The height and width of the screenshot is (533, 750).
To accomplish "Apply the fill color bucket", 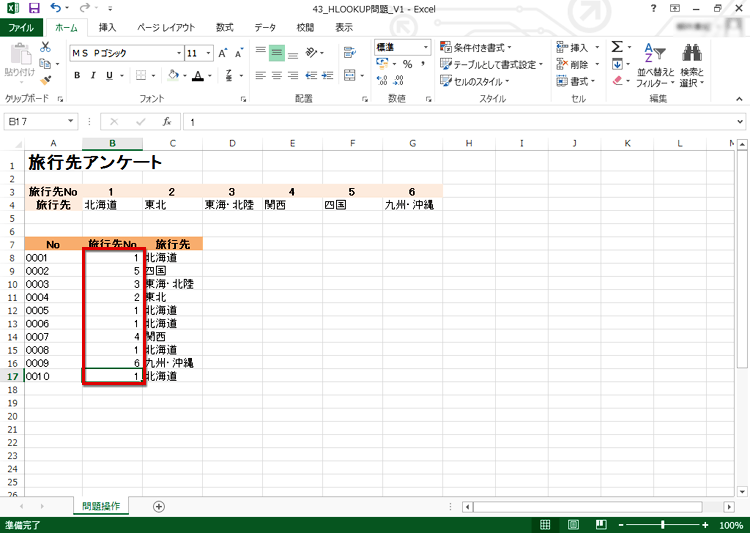I will [174, 76].
